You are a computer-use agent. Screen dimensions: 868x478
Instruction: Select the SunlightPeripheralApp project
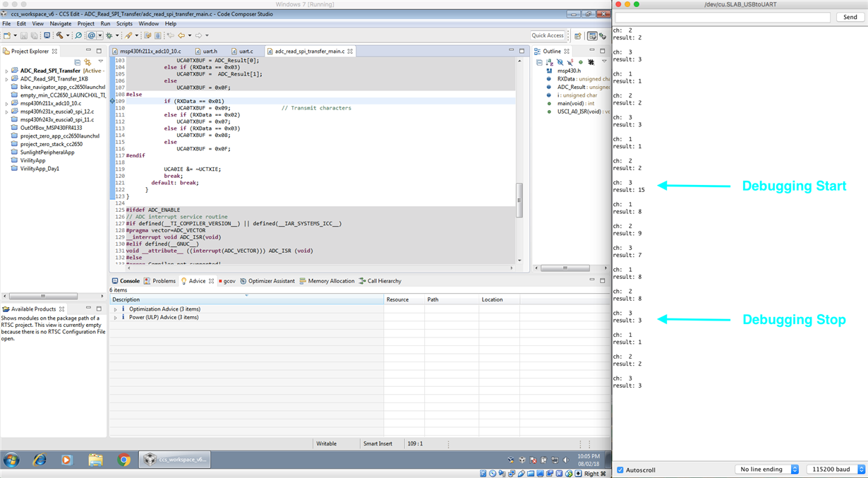[x=47, y=152]
